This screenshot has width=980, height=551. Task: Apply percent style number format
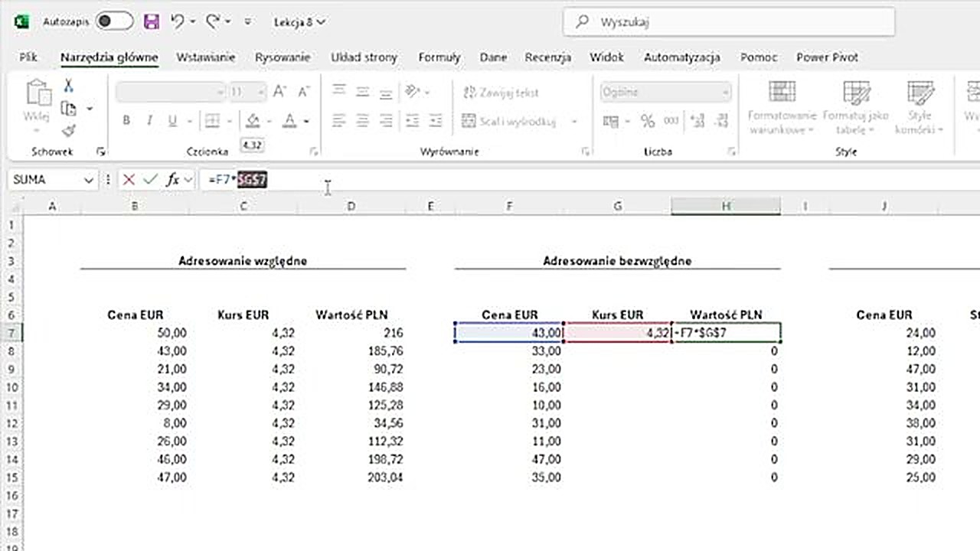tap(648, 121)
